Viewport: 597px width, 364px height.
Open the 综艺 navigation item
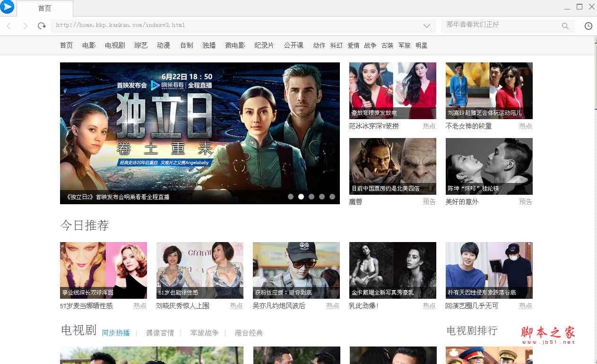point(141,45)
